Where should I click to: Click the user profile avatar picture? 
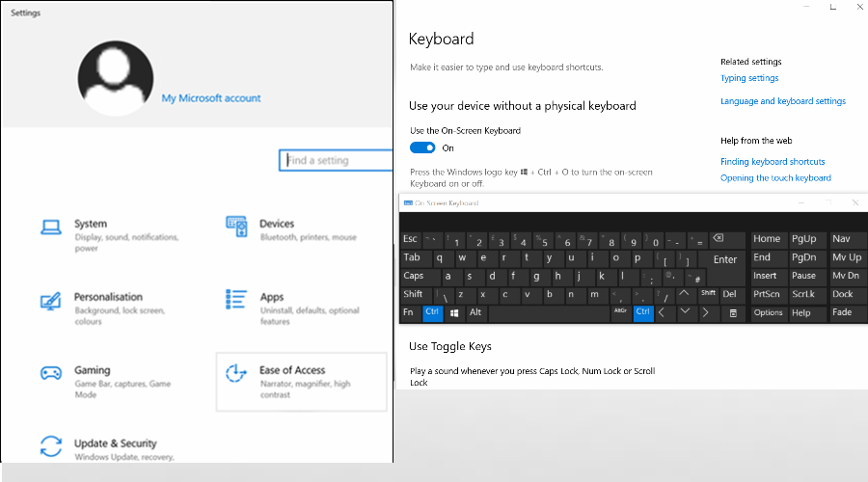(115, 78)
